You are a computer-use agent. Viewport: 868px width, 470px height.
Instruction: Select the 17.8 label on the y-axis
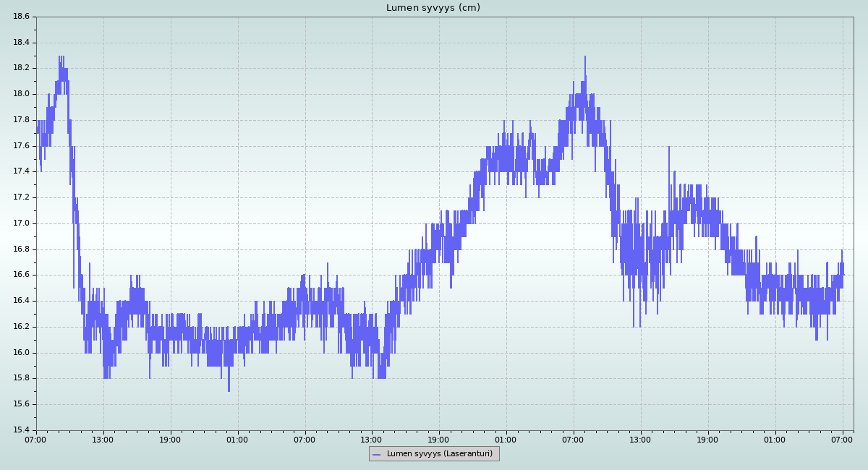pos(21,120)
